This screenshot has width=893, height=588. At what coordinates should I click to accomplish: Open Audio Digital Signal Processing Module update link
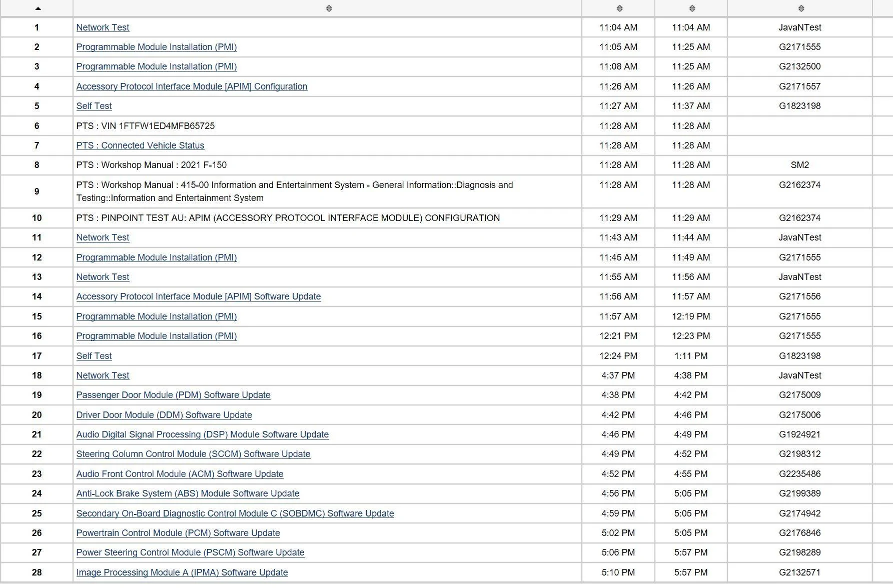click(202, 434)
